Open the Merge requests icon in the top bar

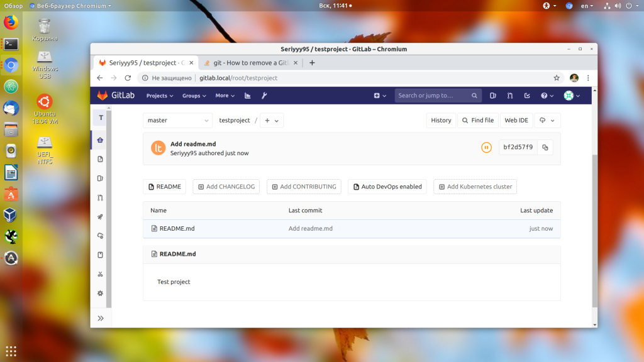click(x=509, y=96)
